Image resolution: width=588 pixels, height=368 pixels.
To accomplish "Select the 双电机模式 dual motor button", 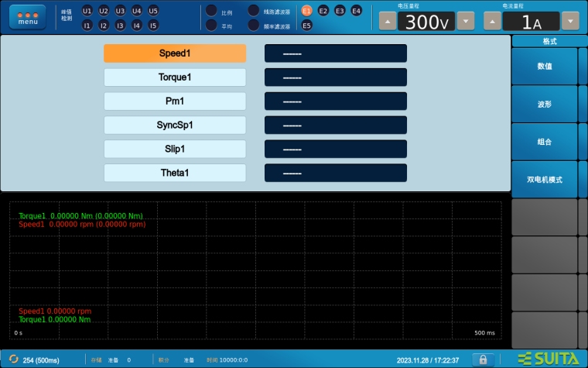I will [544, 179].
